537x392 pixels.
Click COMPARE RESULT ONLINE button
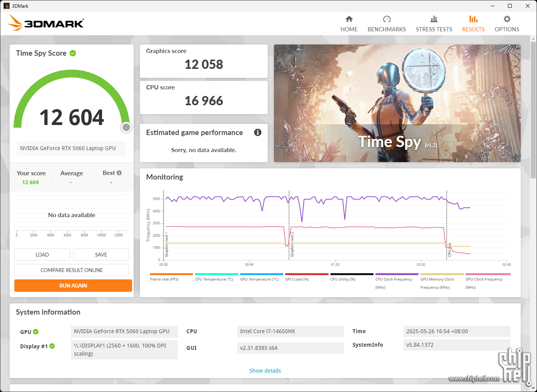click(72, 270)
